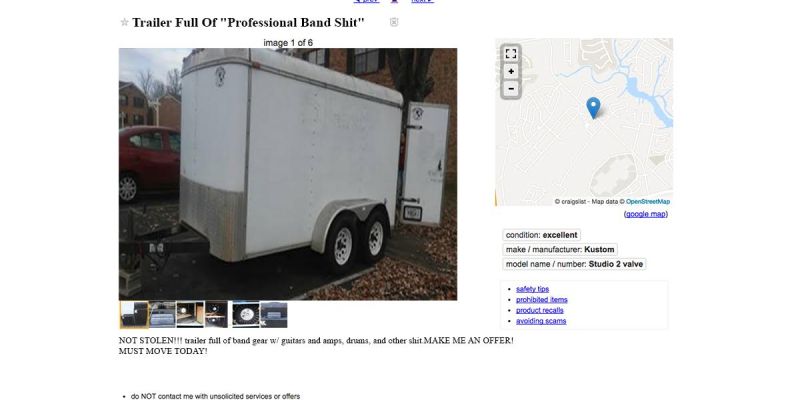Image resolution: width=800 pixels, height=400 pixels.
Task: Open the safety tips link
Action: coord(532,289)
